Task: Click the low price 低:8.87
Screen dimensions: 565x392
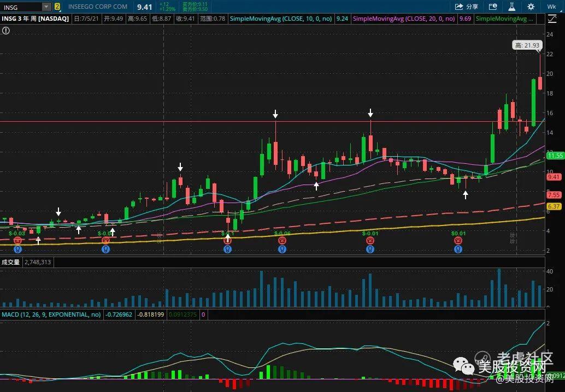Action: pyautogui.click(x=161, y=19)
